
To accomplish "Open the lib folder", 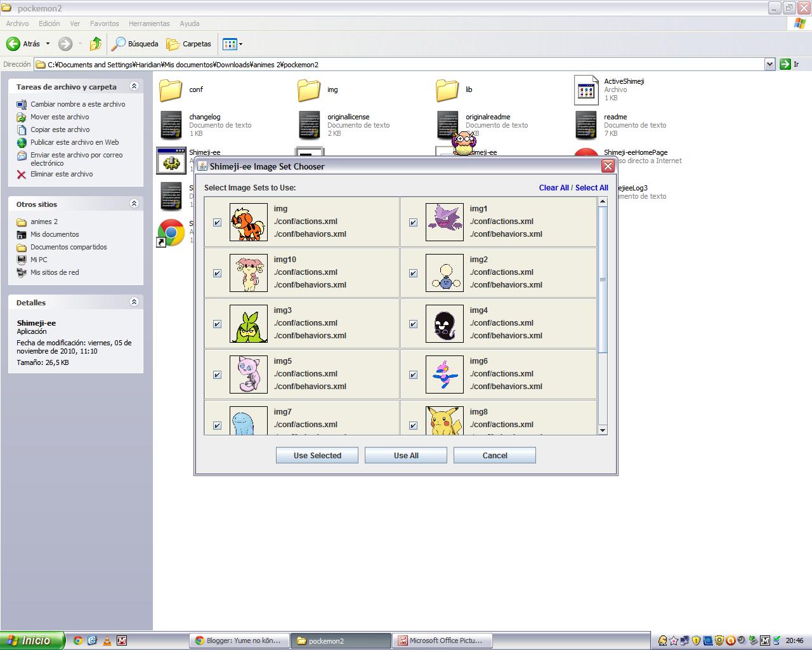I will (448, 90).
